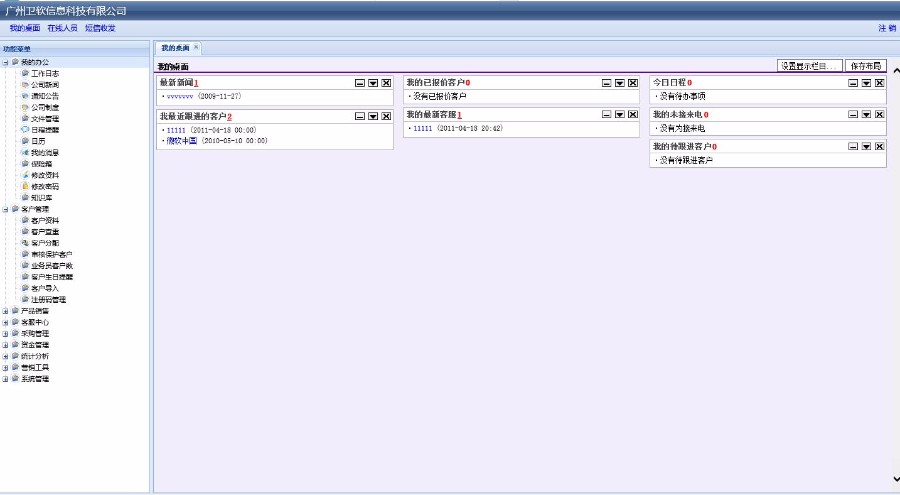Open 日历 in the sidebar tree
The width and height of the screenshot is (900, 495).
tap(38, 141)
